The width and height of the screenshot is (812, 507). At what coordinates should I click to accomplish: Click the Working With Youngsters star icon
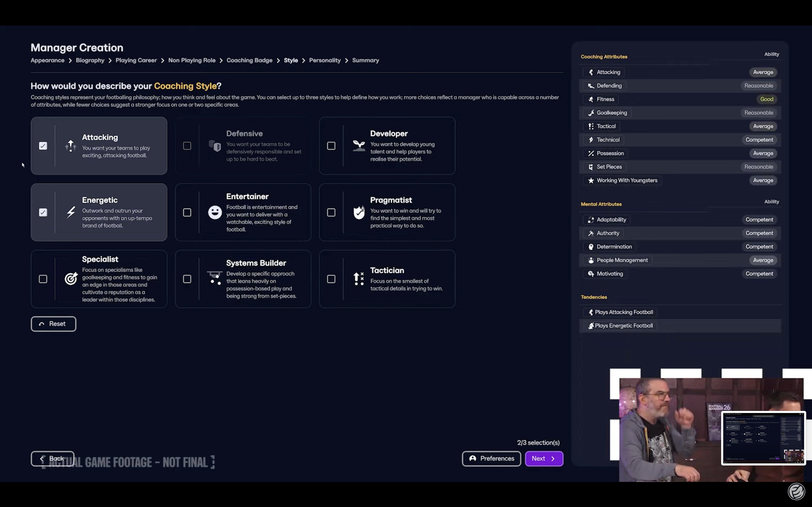(x=591, y=180)
